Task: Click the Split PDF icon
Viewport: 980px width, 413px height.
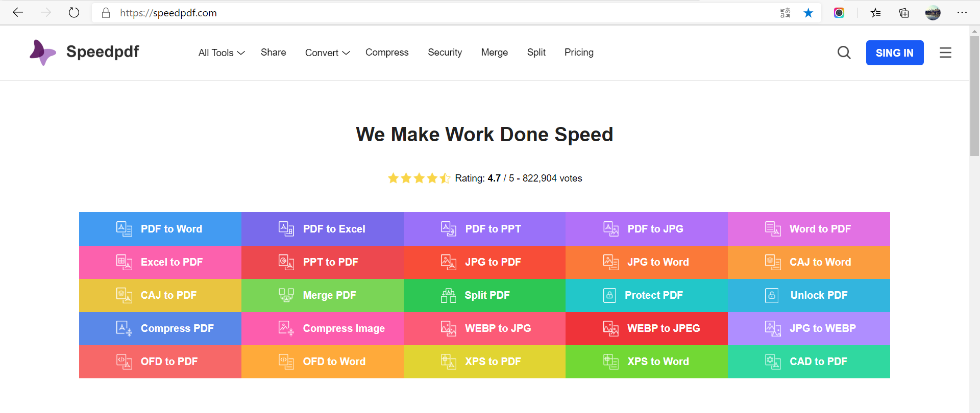Action: [448, 295]
